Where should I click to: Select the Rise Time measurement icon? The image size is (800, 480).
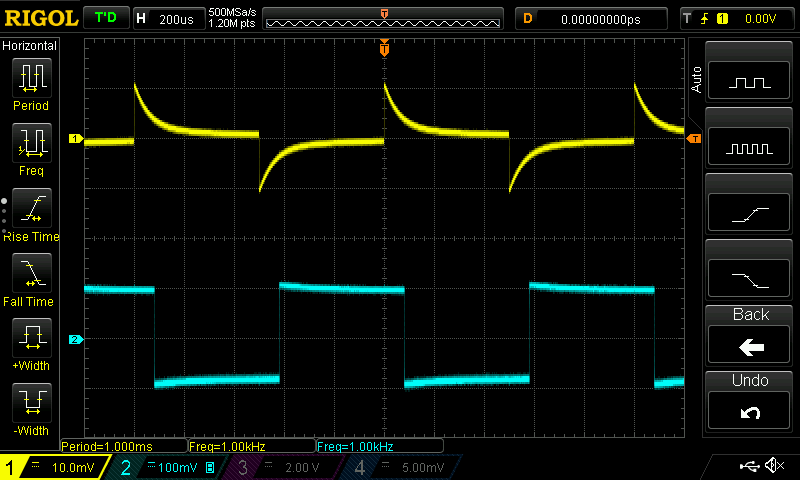[32, 208]
